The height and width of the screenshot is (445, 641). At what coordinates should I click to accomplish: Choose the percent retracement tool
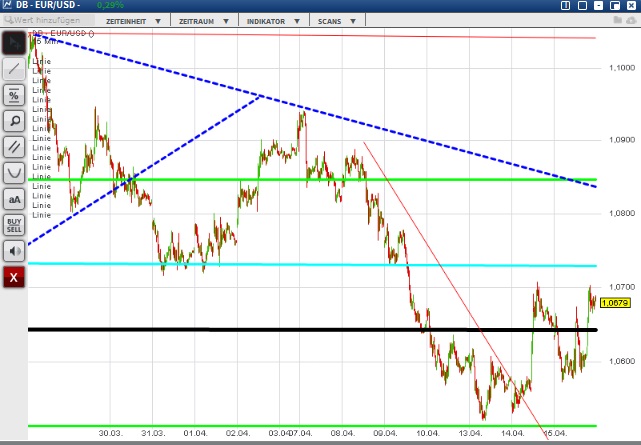[14, 95]
